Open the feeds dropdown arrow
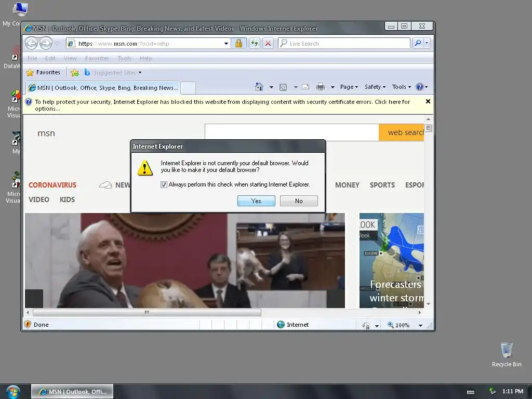 click(296, 87)
